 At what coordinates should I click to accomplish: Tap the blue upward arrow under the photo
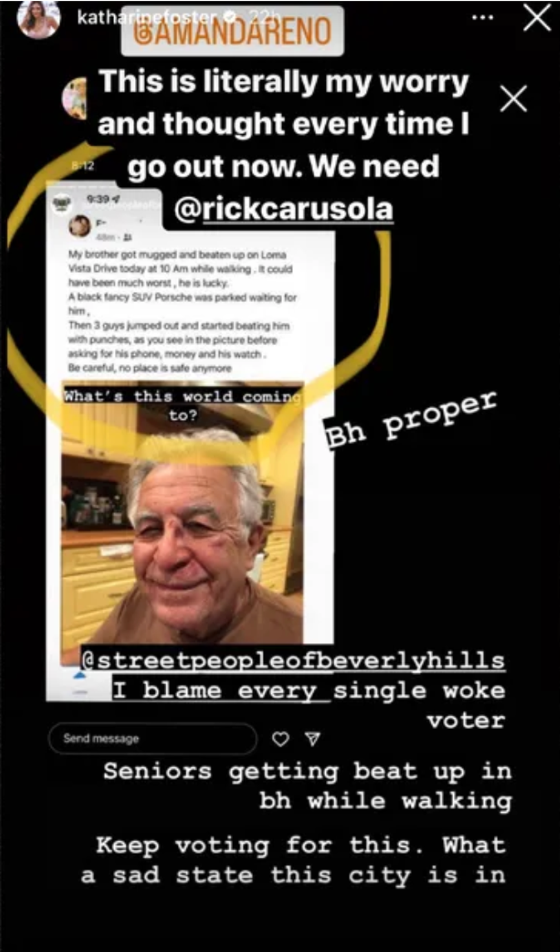pyautogui.click(x=80, y=675)
